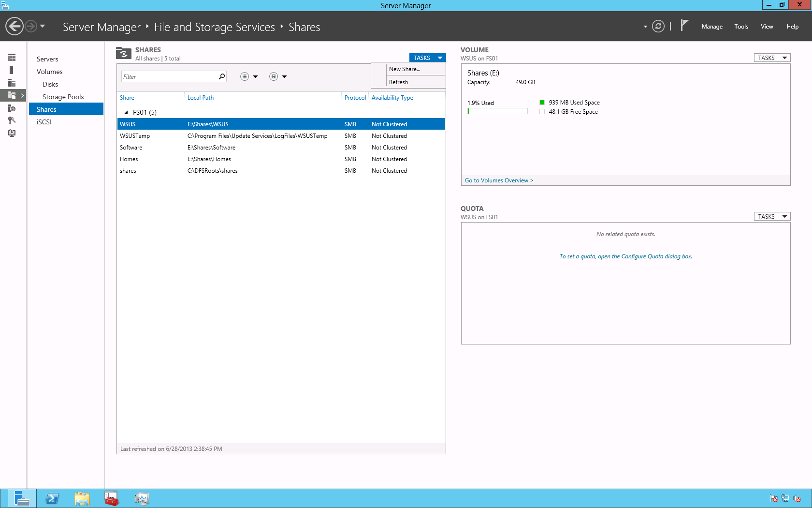
Task: Sort by Local Path column header
Action: [201, 98]
